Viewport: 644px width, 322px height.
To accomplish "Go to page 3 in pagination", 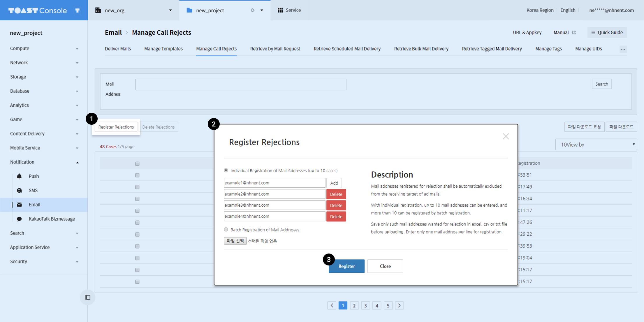I will [365, 305].
